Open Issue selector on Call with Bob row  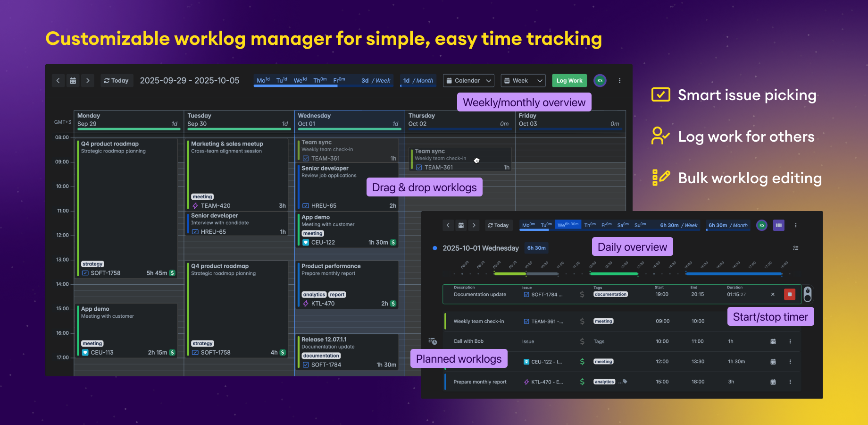528,341
